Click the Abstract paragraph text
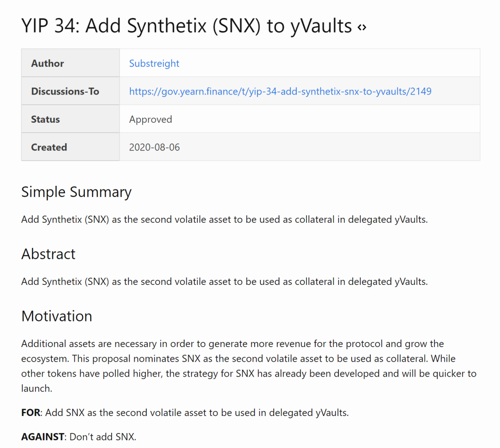Image resolution: width=500 pixels, height=448 pixels. [225, 282]
